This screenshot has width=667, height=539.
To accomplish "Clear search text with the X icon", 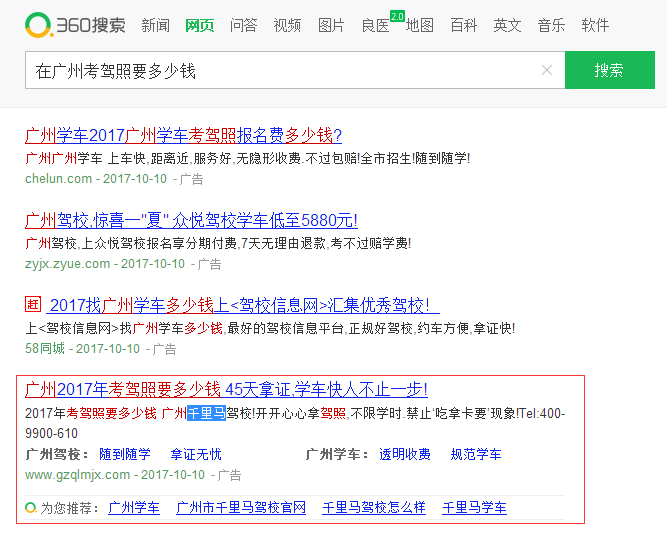I will pyautogui.click(x=546, y=70).
